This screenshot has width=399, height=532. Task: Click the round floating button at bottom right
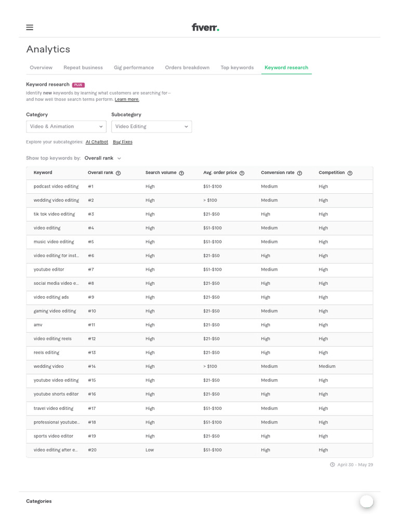(366, 501)
